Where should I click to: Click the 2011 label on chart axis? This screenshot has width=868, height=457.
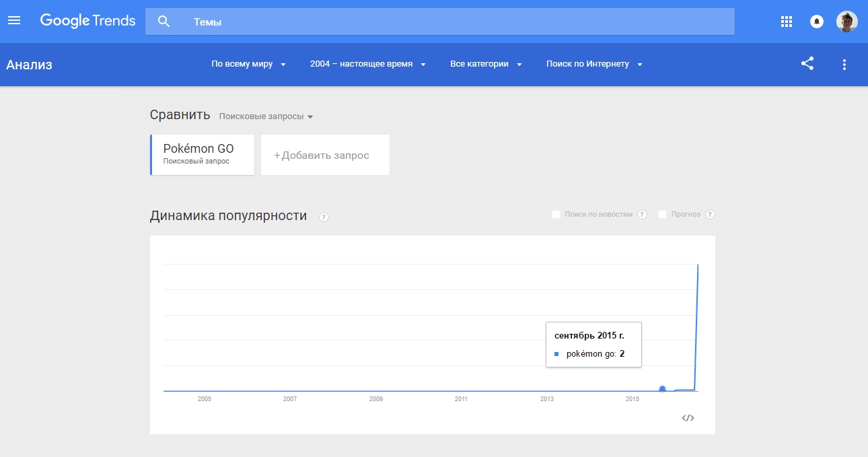tap(461, 399)
